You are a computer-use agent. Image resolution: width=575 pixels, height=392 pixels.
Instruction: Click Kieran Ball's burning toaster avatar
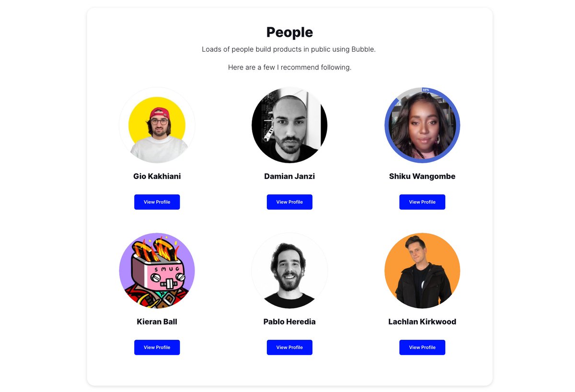(157, 270)
